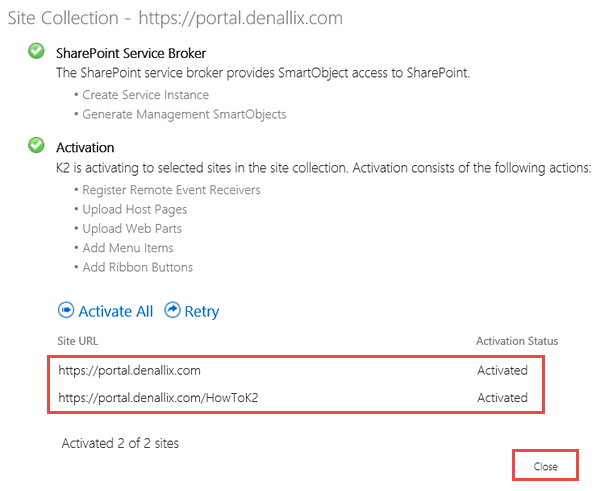This screenshot has height=491, width=600.
Task: Click the green checkmark beside Activation
Action: pos(36,145)
